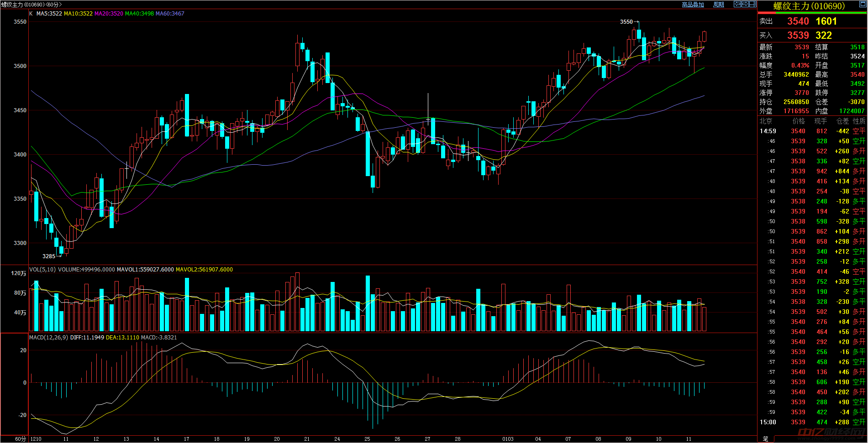Click the 内盘 value 1724007
Image resolution: width=868 pixels, height=443 pixels.
click(852, 111)
